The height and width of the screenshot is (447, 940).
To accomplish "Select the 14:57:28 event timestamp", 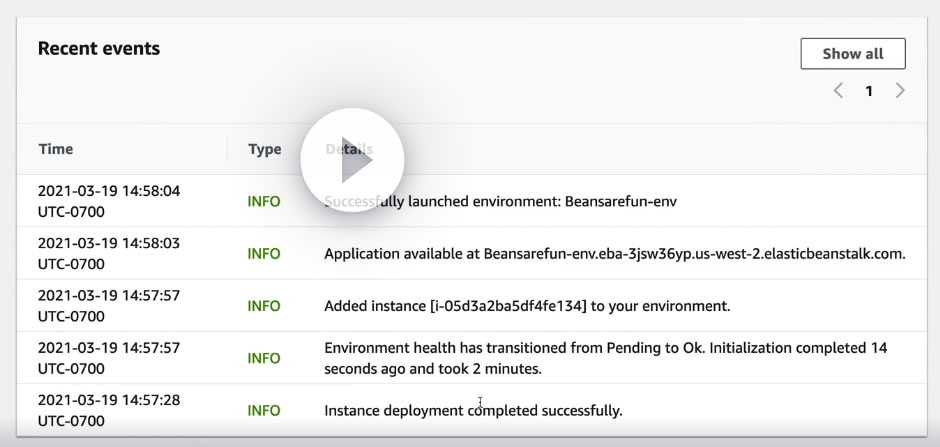I will (x=109, y=409).
